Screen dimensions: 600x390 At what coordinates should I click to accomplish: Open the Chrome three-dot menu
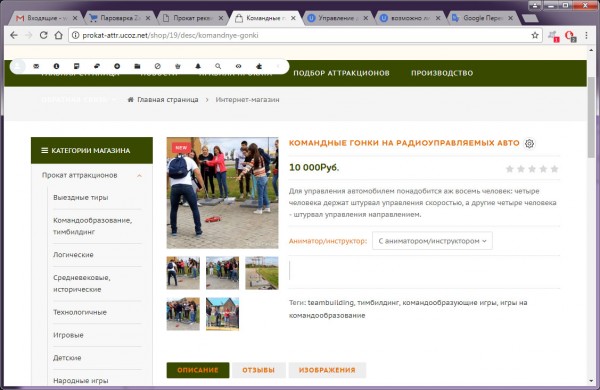(x=586, y=35)
